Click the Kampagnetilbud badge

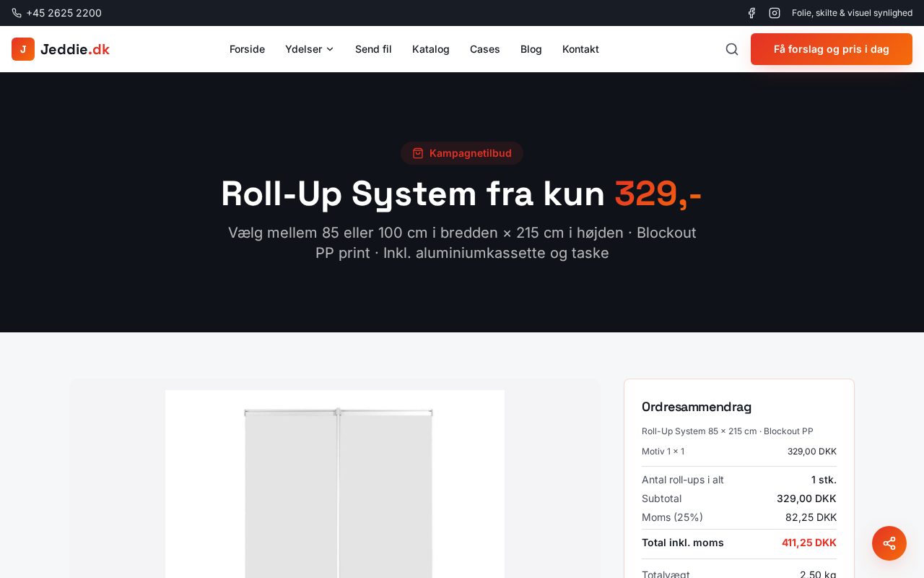[x=462, y=153]
